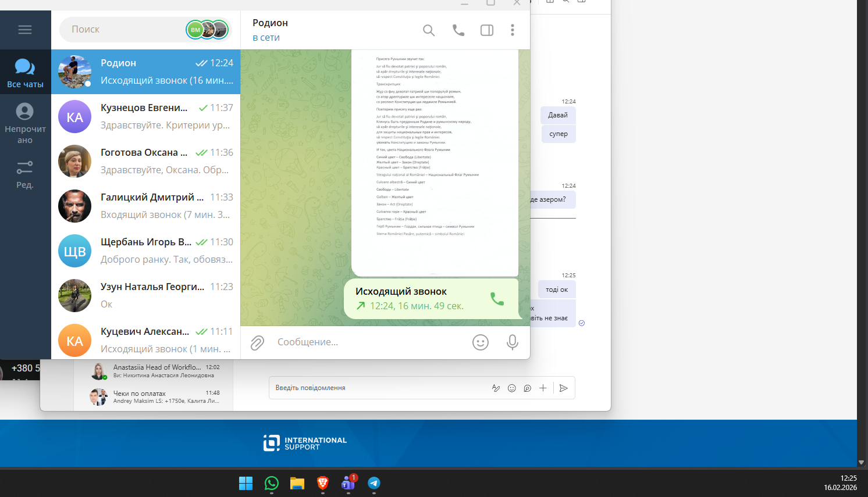The width and height of the screenshot is (868, 497).
Task: Open Loop/sticker icon in Teams compose box
Action: 528,388
